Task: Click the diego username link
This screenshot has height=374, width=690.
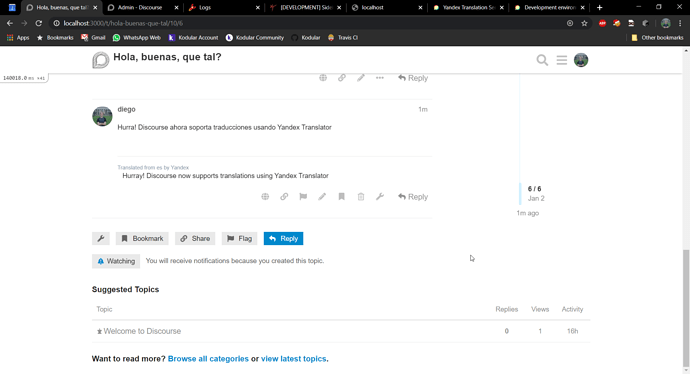Action: [126, 109]
